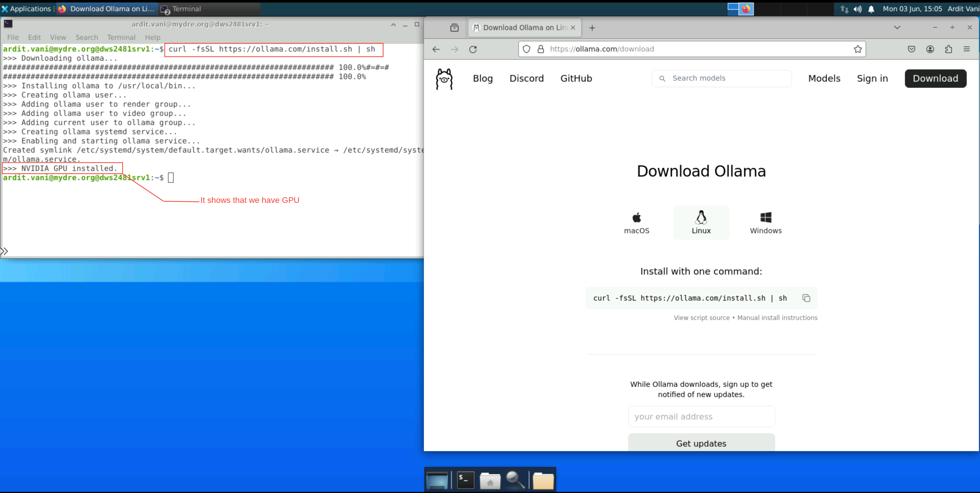Close the Download Ollama tab
The width and height of the screenshot is (980, 493).
click(573, 28)
